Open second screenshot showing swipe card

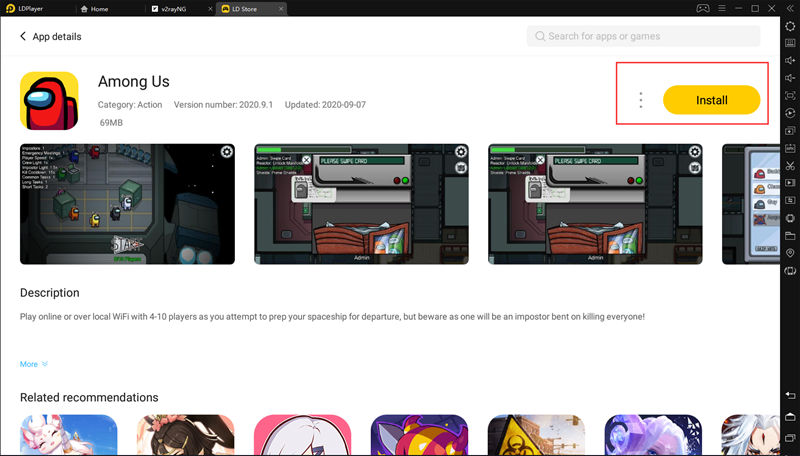tap(361, 204)
